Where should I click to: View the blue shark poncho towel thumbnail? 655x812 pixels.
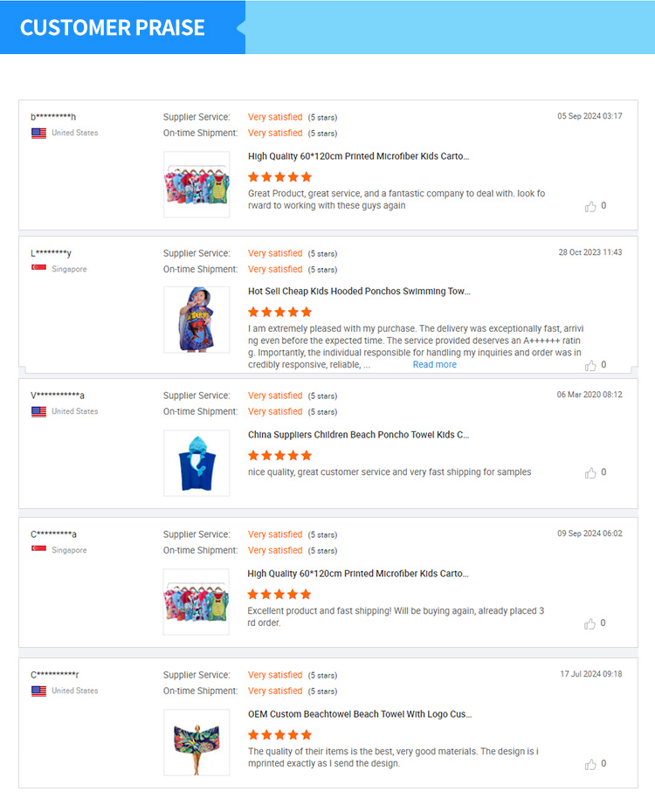[x=196, y=463]
